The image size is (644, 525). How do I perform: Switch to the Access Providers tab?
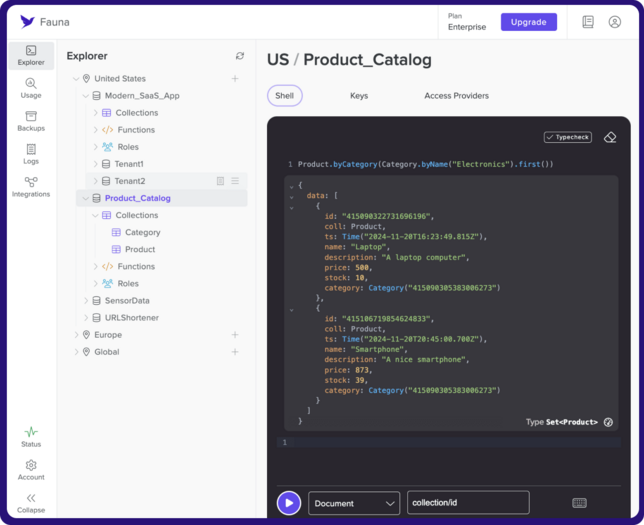tap(456, 96)
